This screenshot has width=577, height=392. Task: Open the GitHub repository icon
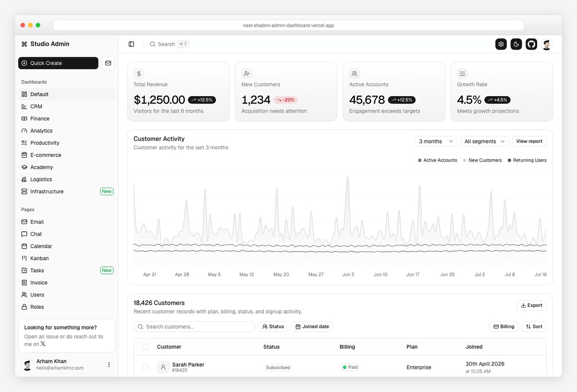coord(531,44)
